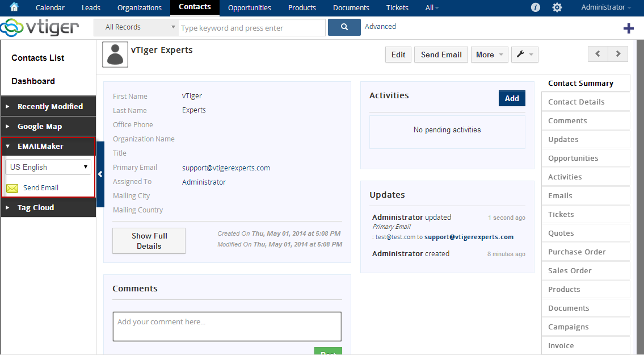Click the Edit button
The image size is (644, 355).
(398, 55)
